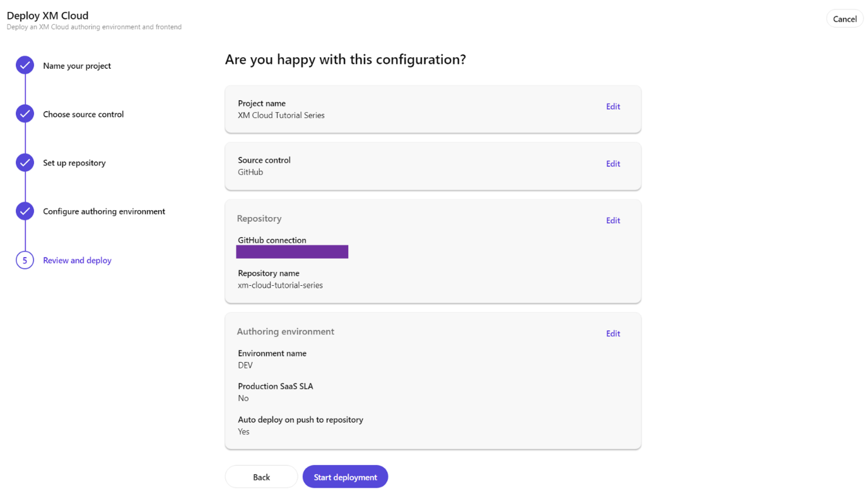Cancel the XM Cloud deployment
Viewport: 866px width, 504px height.
pos(844,19)
